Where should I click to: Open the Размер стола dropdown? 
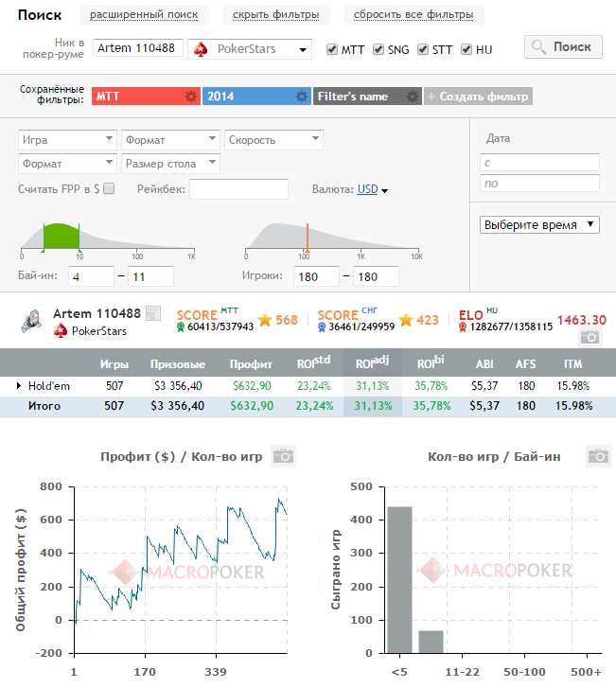click(x=170, y=164)
